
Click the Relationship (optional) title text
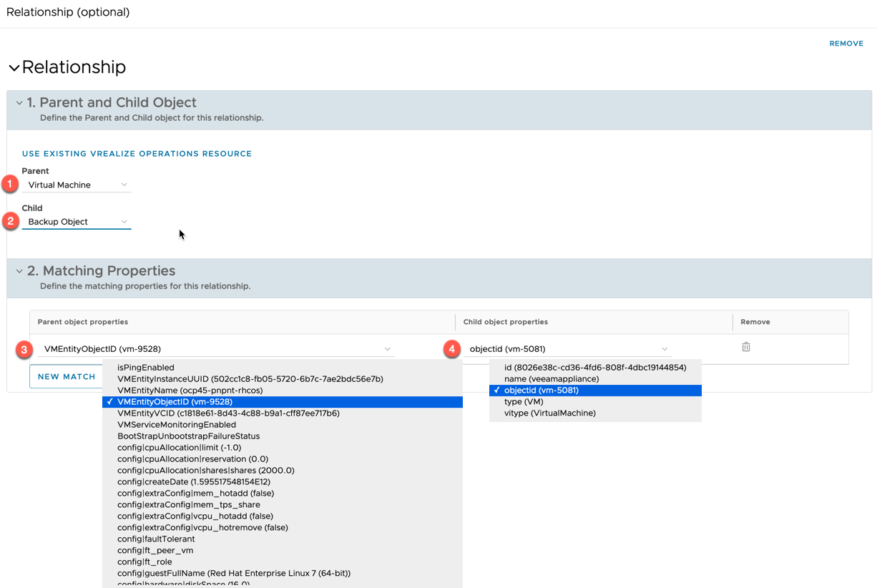click(x=68, y=12)
